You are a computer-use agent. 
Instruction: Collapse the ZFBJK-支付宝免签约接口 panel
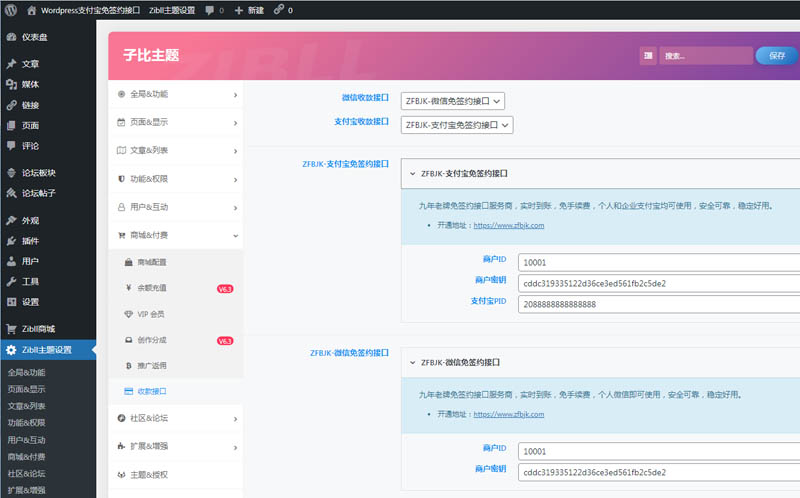pos(413,173)
